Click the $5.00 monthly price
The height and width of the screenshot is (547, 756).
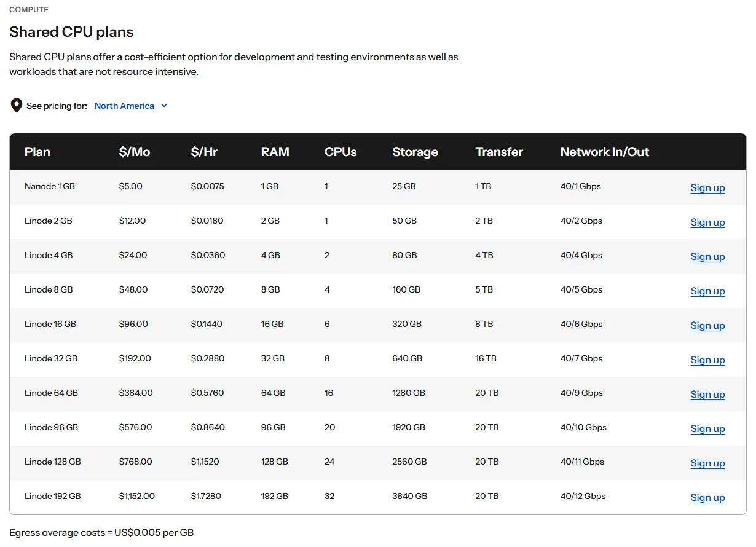tap(131, 186)
